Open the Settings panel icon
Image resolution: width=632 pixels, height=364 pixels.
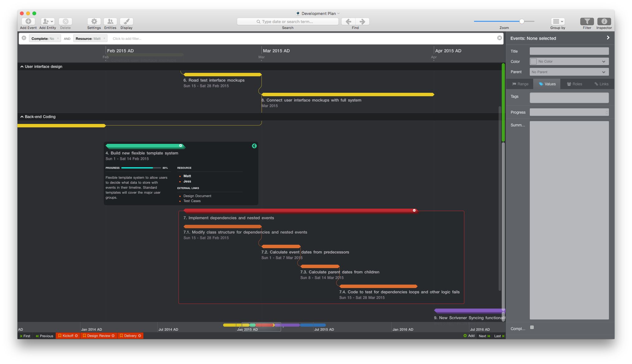click(x=94, y=22)
